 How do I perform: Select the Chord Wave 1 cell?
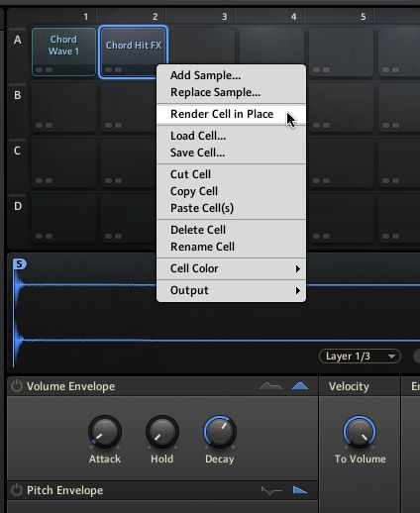[x=64, y=51]
